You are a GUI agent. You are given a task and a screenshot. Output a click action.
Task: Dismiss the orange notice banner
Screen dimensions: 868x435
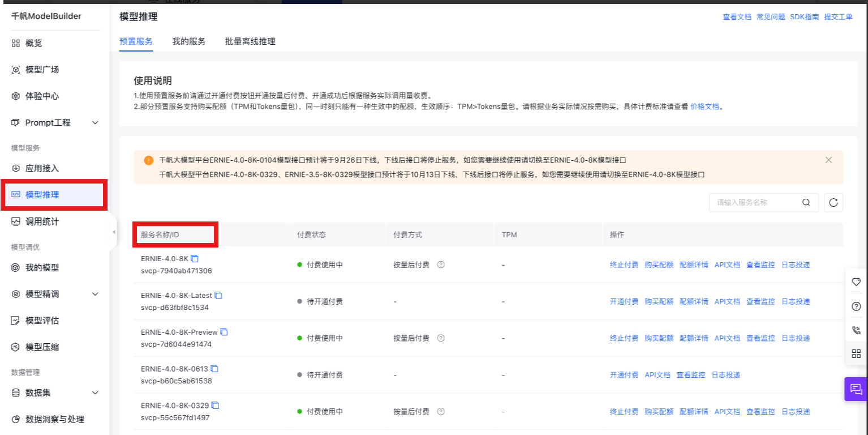coord(829,160)
